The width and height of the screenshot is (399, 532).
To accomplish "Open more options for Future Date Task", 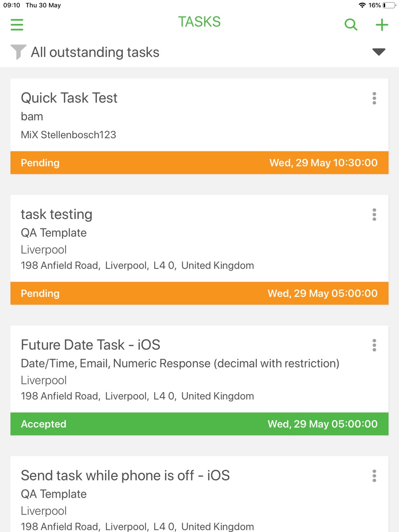I will [x=374, y=345].
